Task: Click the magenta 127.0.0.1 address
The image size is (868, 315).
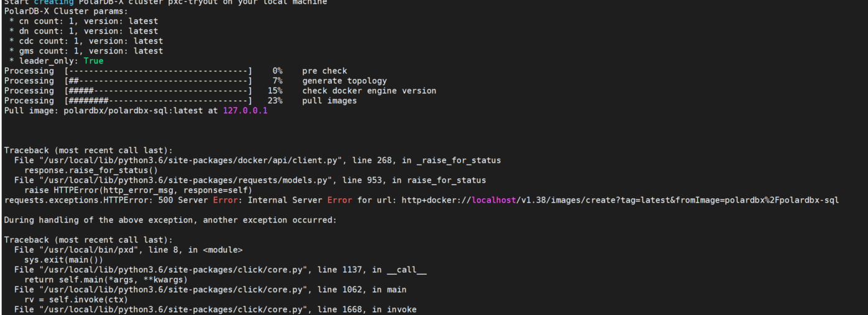Action: (x=245, y=111)
